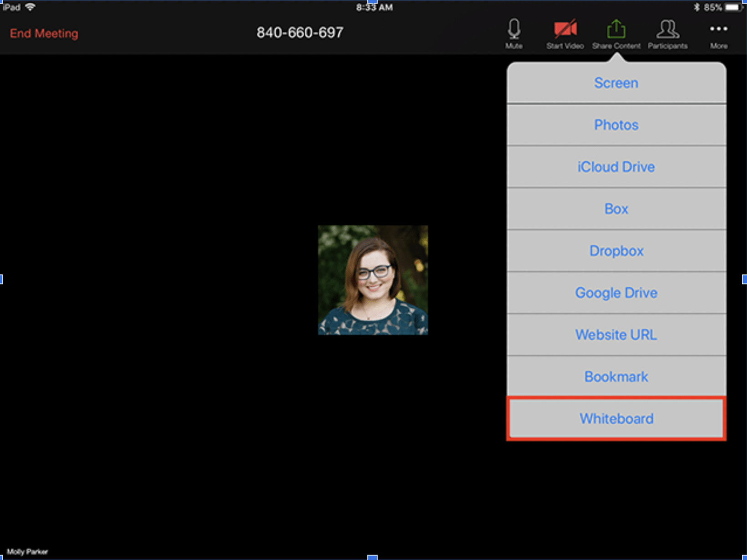
Task: Open the iCloud Drive sharing option
Action: 616,167
